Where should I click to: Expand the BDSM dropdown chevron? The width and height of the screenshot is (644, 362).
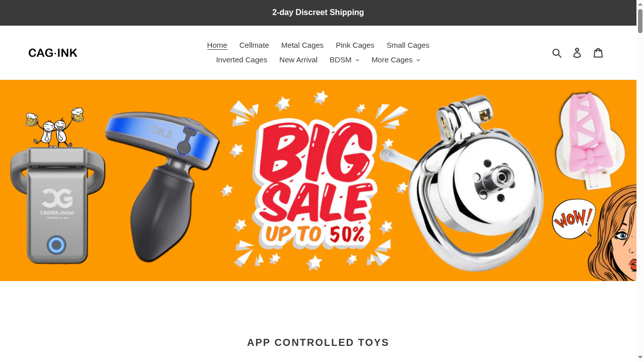coord(357,60)
